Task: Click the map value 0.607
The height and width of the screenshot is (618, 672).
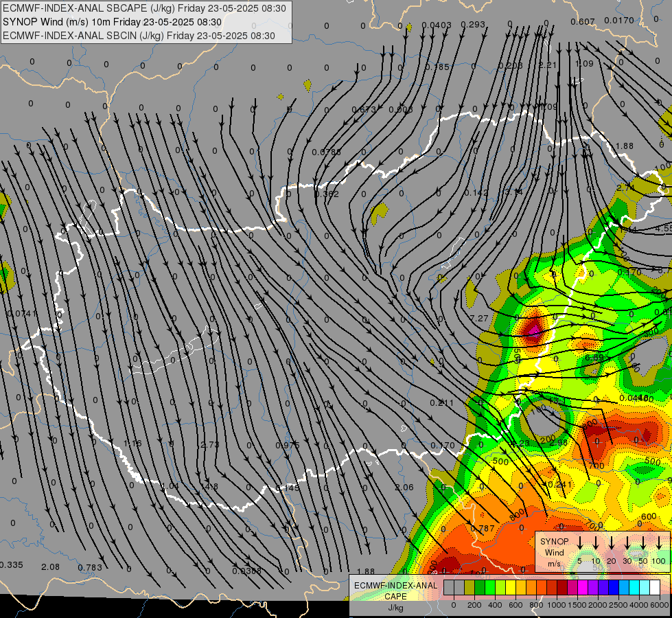Action: 583,21
